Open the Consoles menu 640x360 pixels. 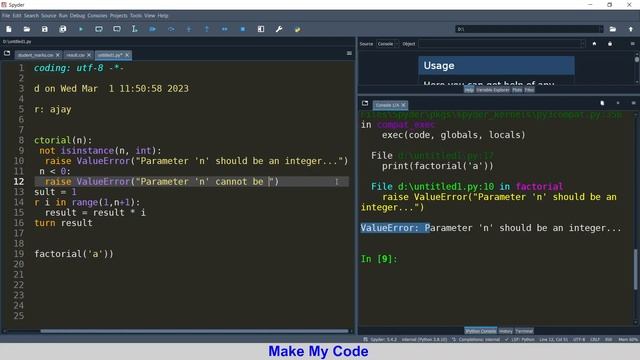(x=97, y=16)
